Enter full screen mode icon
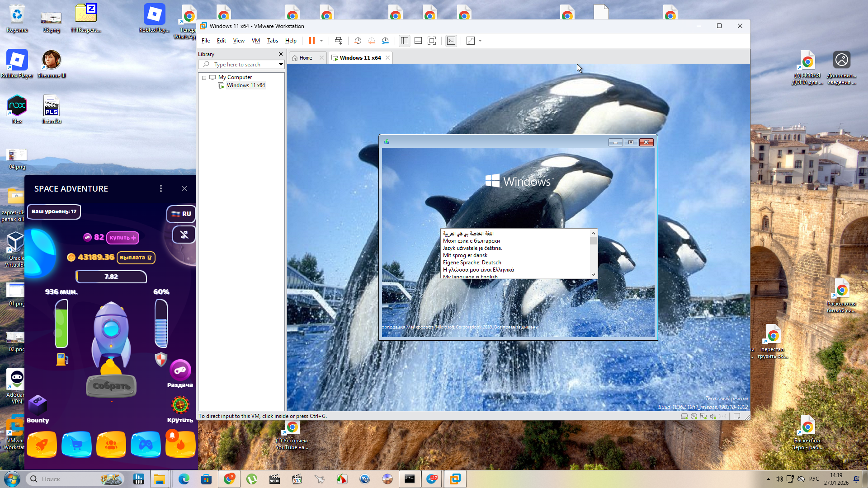Image resolution: width=868 pixels, height=488 pixels. point(432,41)
